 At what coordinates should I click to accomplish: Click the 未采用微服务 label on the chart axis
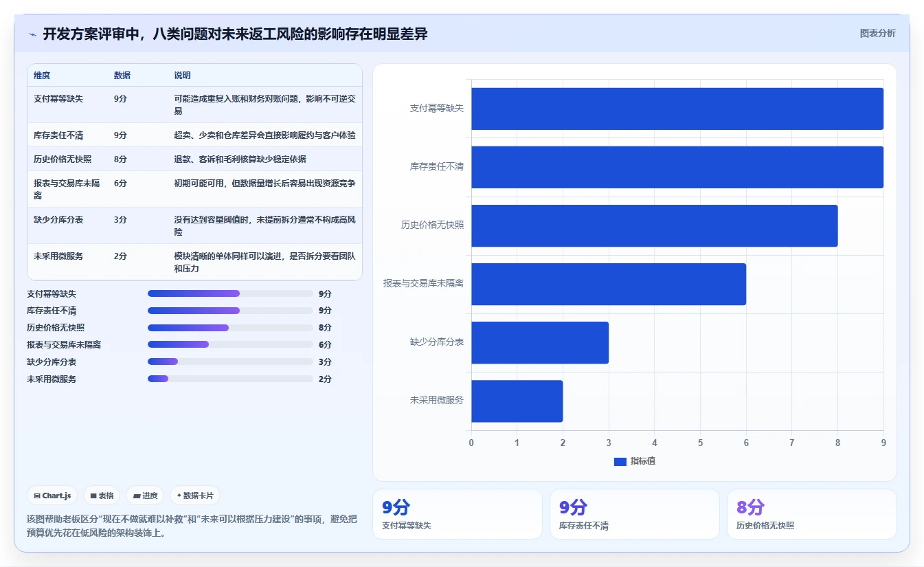tap(437, 401)
